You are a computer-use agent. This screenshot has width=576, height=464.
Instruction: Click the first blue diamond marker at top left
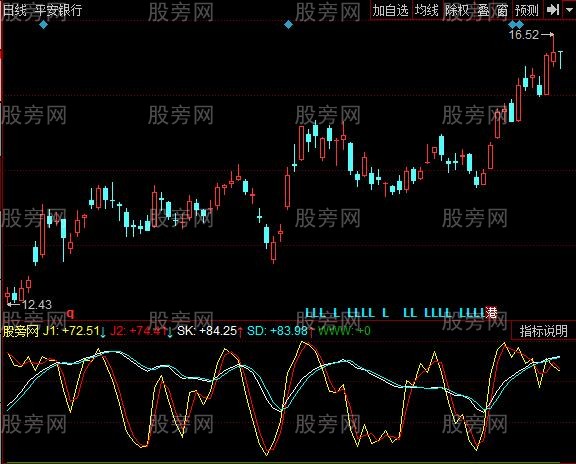43,25
